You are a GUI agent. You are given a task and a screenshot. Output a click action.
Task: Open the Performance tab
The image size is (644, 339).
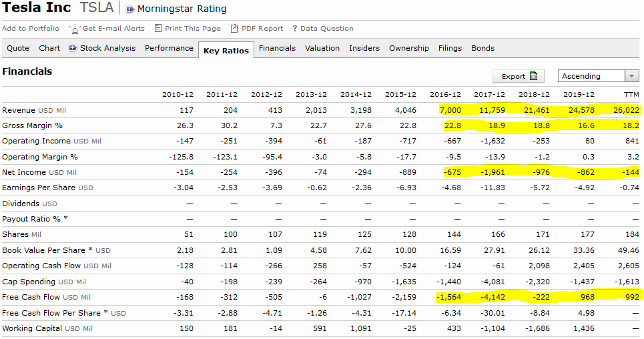(169, 48)
